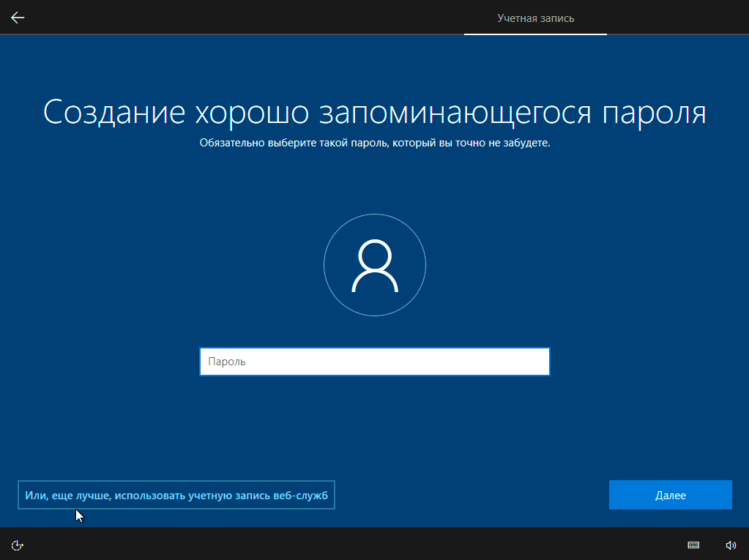Select the person silhouette inside the avatar
This screenshot has height=560, width=749.
pos(375,266)
